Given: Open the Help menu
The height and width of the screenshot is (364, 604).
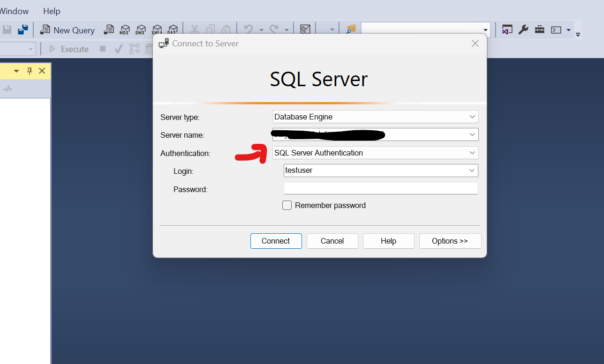Looking at the screenshot, I should click(52, 11).
